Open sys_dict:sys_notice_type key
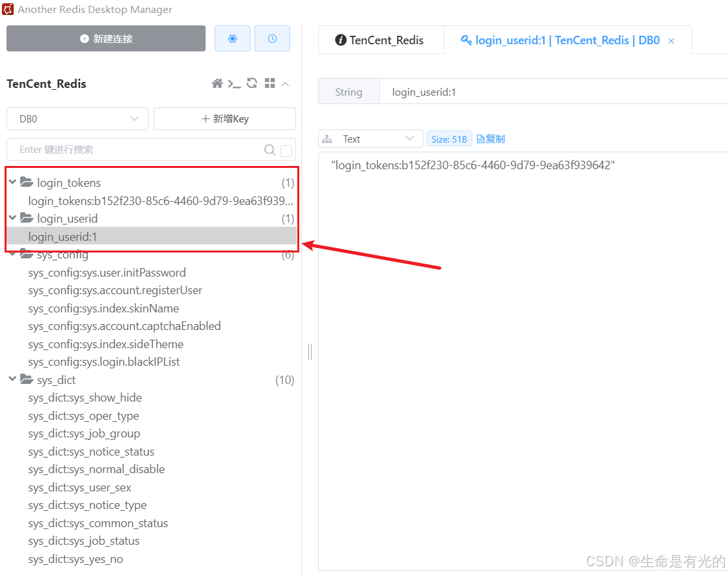The height and width of the screenshot is (574, 728). coord(87,505)
